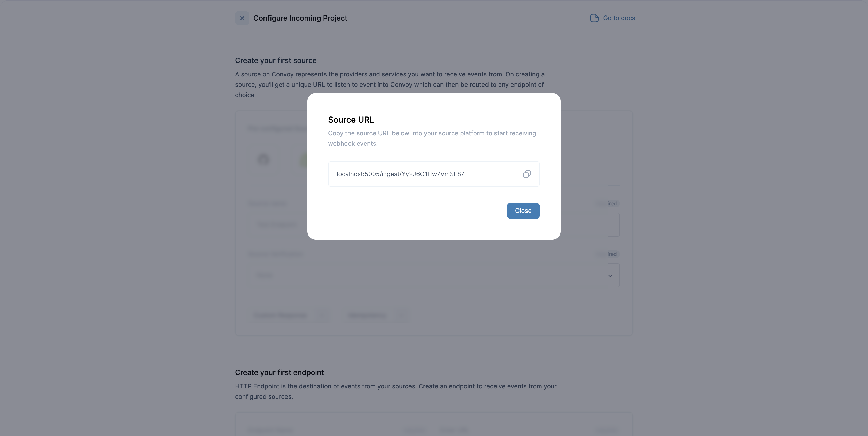Click the Close button in Source URL dialog
The height and width of the screenshot is (436, 868).
(x=523, y=211)
